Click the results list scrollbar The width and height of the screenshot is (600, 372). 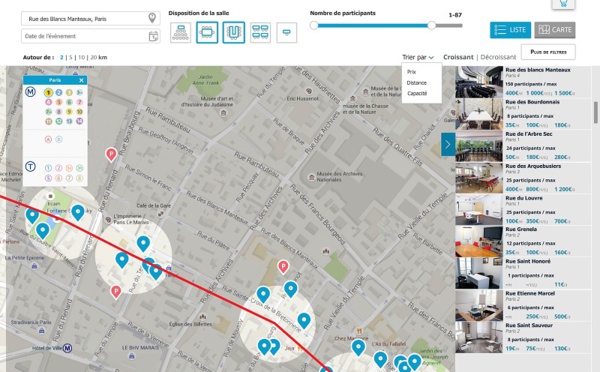tap(595, 112)
